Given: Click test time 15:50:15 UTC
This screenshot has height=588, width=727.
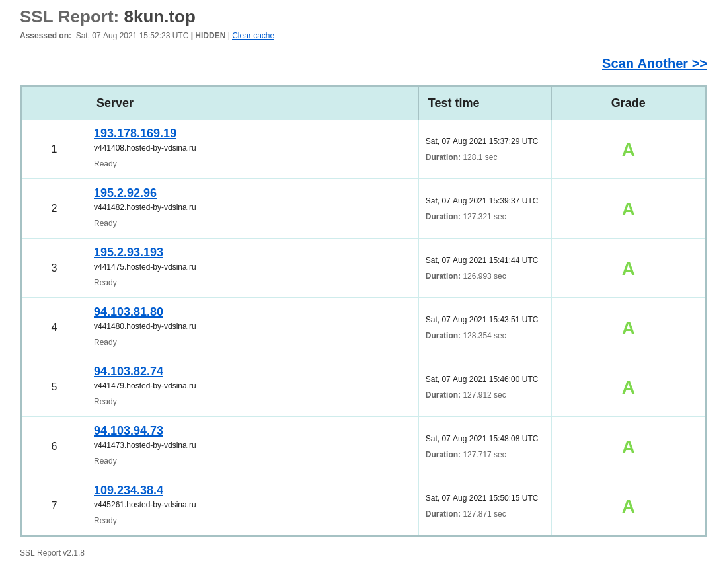Looking at the screenshot, I should point(482,498).
